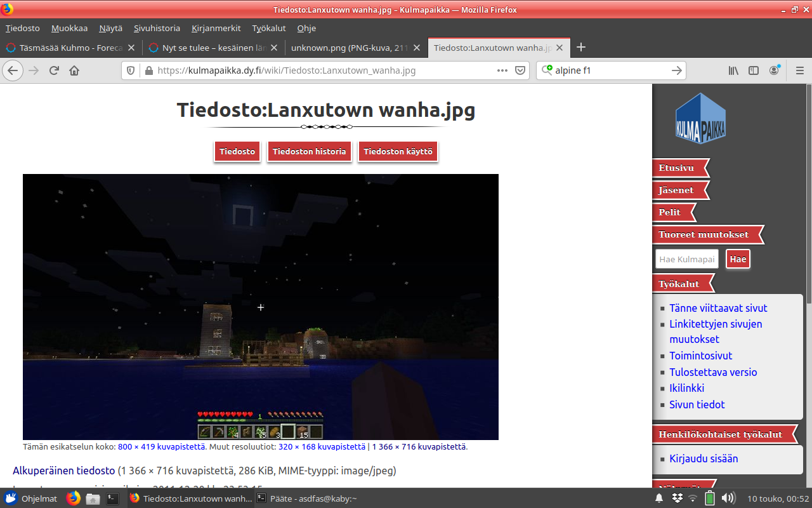Close the unknown.png tab
812x508 pixels.
click(417, 48)
